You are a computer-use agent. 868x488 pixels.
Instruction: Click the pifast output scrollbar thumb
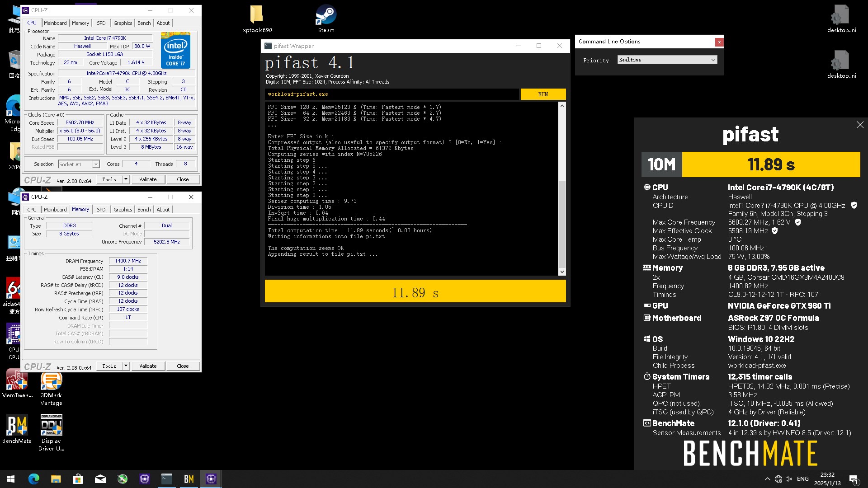pos(562,224)
